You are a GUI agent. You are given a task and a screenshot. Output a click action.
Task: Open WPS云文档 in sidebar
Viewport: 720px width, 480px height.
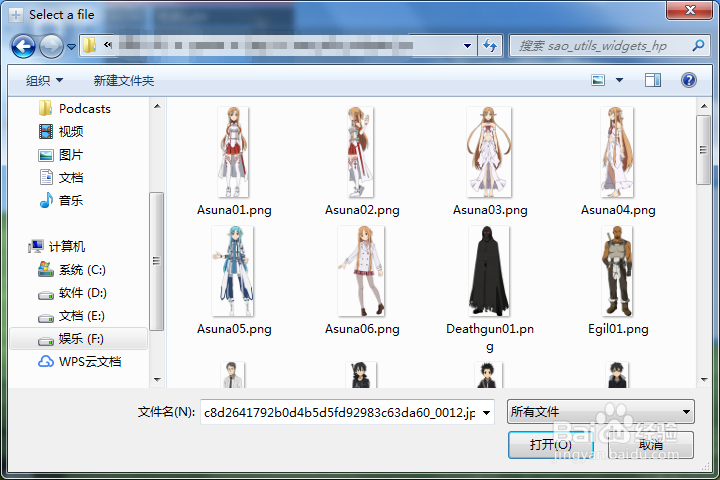(90, 361)
